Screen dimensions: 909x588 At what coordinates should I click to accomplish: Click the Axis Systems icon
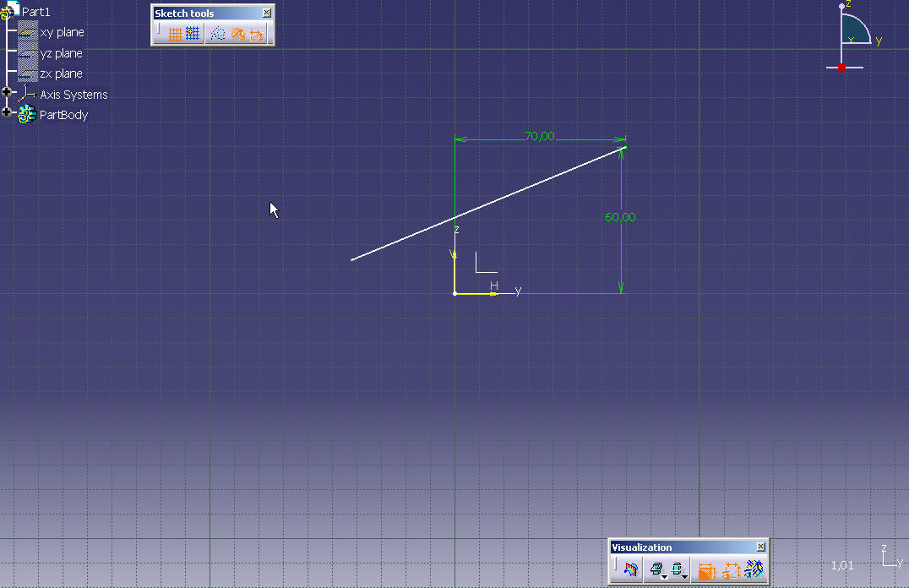(x=27, y=94)
